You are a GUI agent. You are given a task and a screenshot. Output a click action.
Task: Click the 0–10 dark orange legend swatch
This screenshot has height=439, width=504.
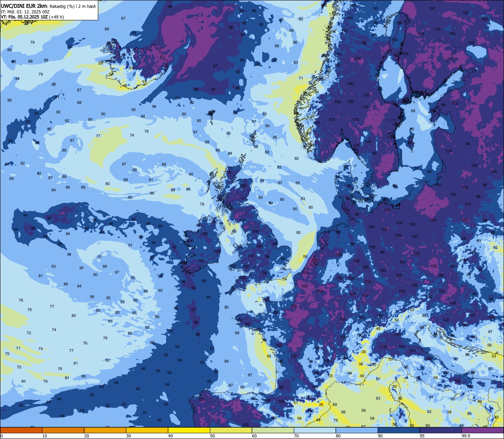[21, 430]
